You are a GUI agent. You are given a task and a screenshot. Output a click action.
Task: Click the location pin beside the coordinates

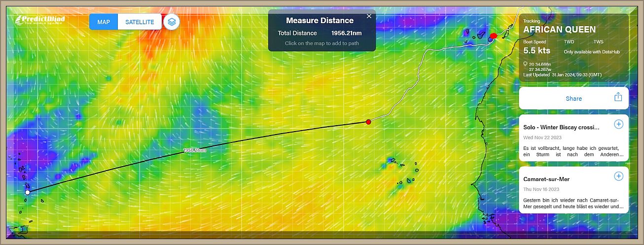526,64
